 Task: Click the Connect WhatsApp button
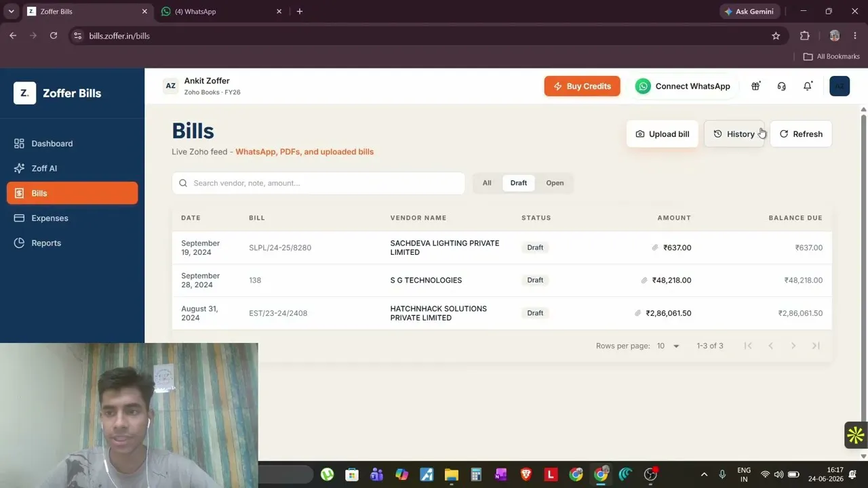[x=683, y=86]
